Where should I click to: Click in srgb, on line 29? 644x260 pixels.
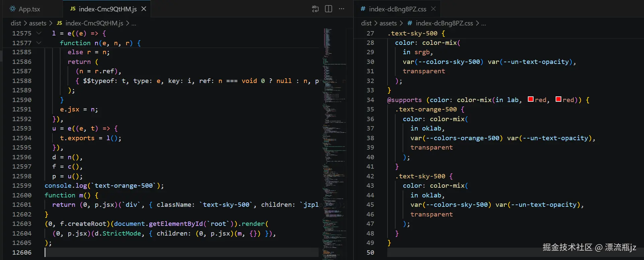[418, 52]
